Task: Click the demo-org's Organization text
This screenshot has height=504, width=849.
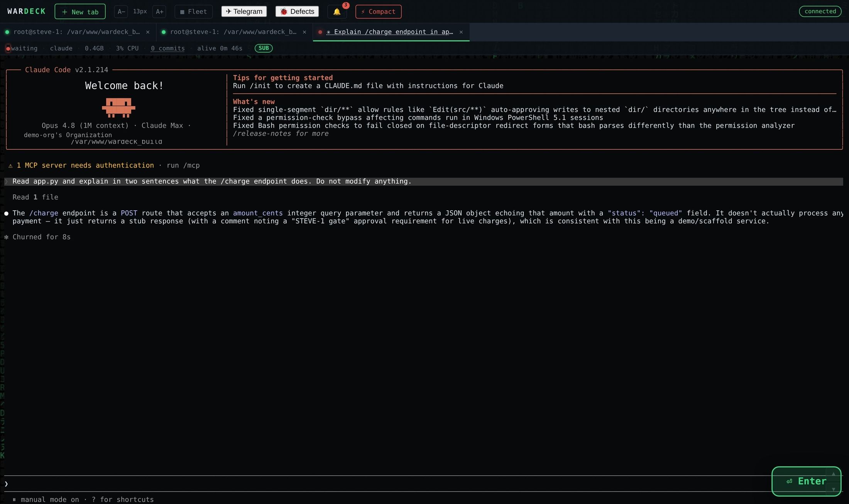Action: (68, 135)
